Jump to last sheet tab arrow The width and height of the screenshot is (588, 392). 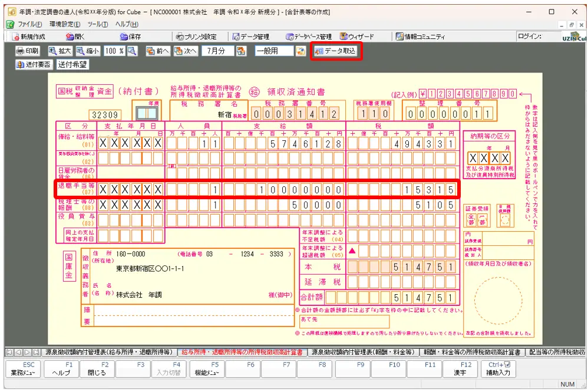click(x=37, y=353)
